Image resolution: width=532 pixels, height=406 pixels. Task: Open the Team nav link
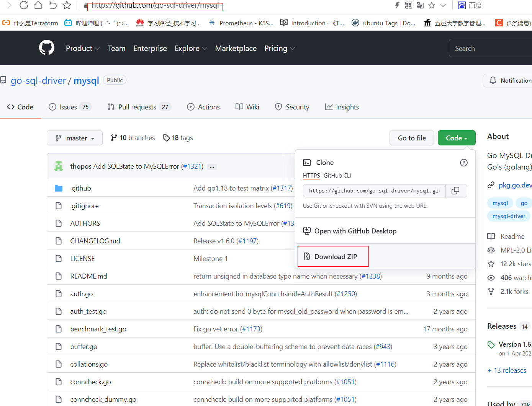(116, 48)
